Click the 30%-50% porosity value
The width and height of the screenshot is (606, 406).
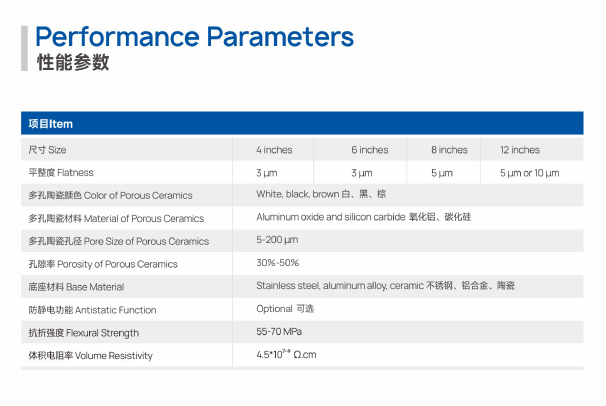[277, 263]
